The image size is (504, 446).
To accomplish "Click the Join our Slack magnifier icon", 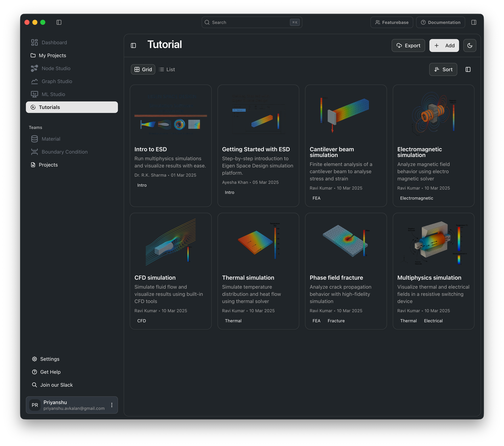I will [35, 385].
